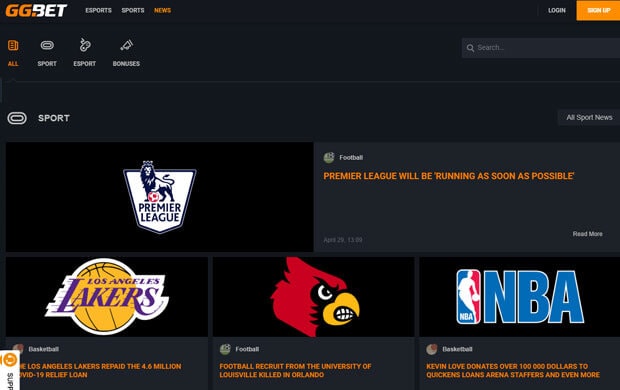Screen dimensions: 620x390
Task: Open the NEWS top menu item
Action: tap(163, 10)
